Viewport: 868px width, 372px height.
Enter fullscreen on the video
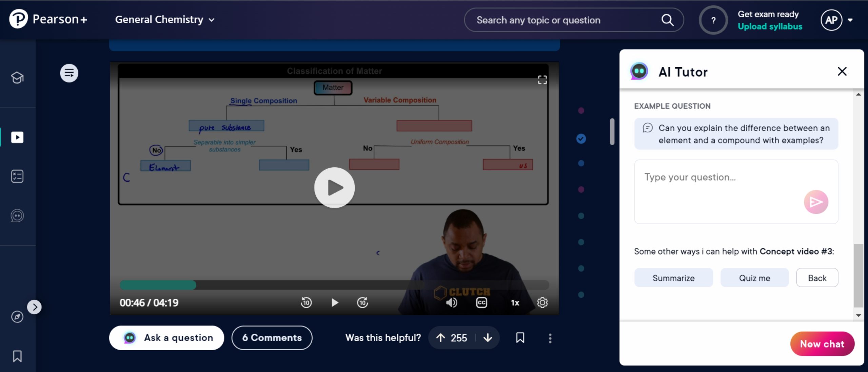pos(542,80)
